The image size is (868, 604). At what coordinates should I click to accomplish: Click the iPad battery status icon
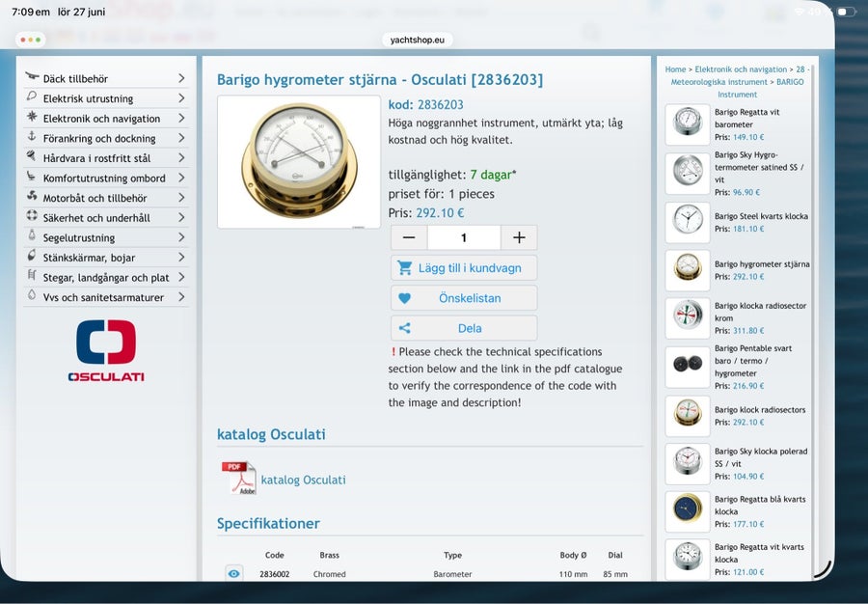846,12
